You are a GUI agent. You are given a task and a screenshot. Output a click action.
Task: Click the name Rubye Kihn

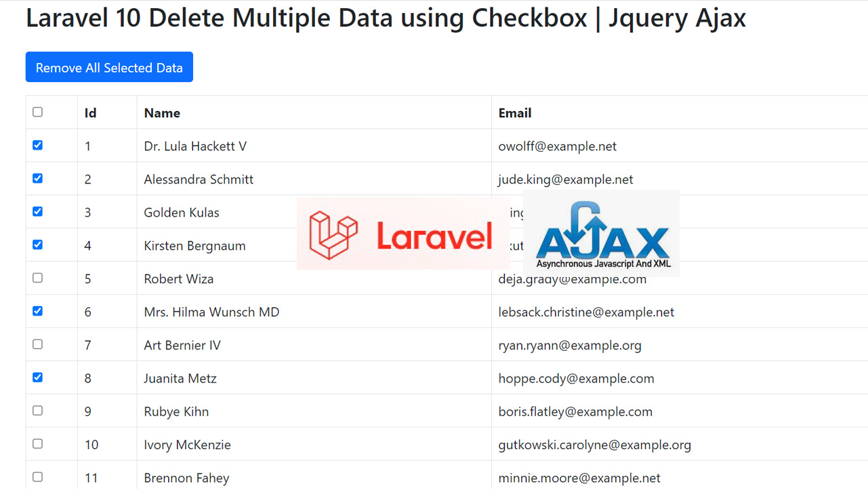(176, 412)
